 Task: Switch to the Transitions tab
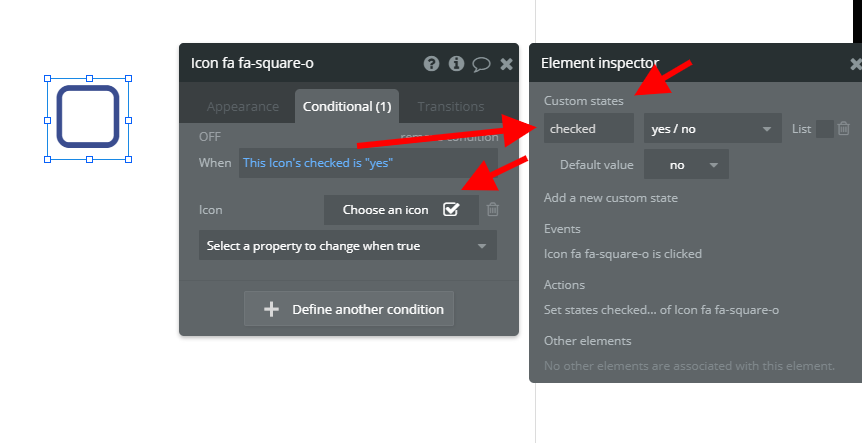point(451,107)
